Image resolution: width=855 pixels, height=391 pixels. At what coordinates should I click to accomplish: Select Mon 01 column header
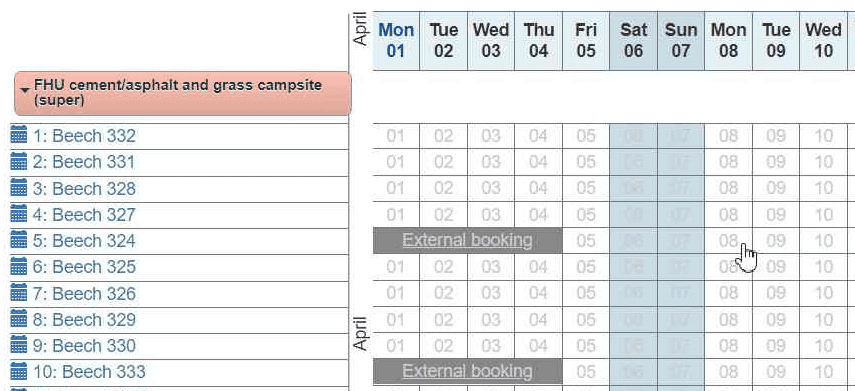click(396, 41)
